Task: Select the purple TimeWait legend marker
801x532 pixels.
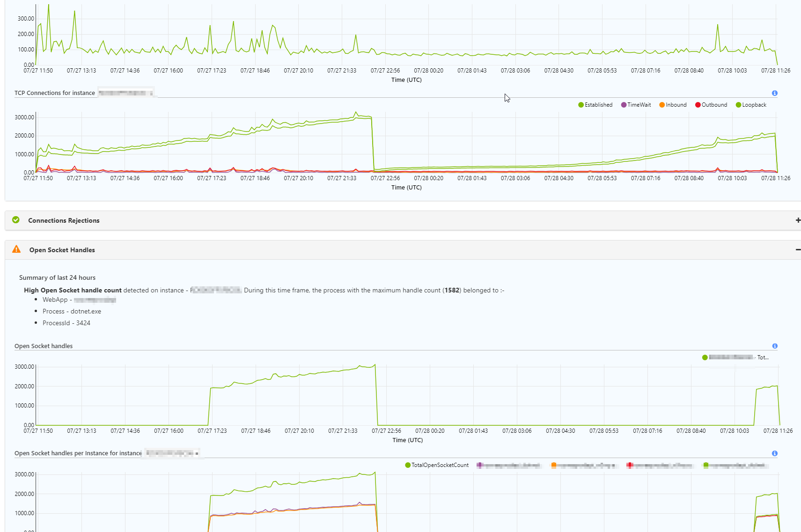Action: [x=623, y=104]
